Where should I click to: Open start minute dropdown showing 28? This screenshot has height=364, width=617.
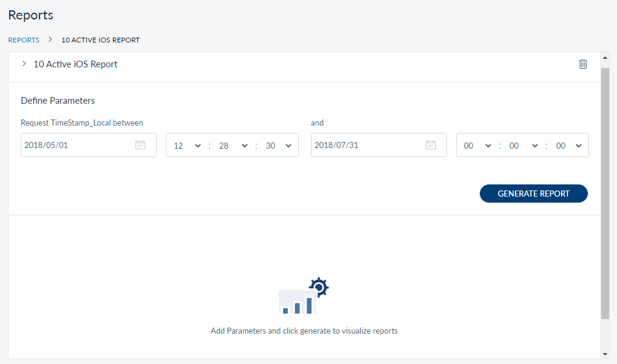pyautogui.click(x=233, y=146)
